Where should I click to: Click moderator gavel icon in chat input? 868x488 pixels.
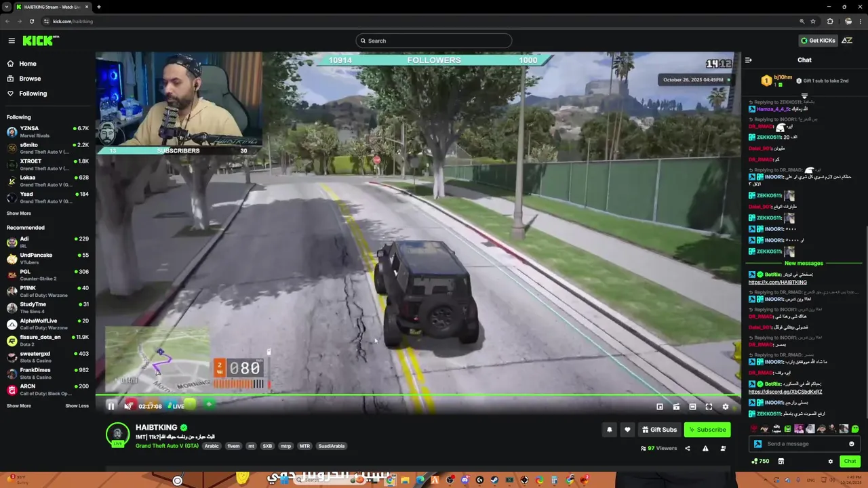pyautogui.click(x=758, y=444)
